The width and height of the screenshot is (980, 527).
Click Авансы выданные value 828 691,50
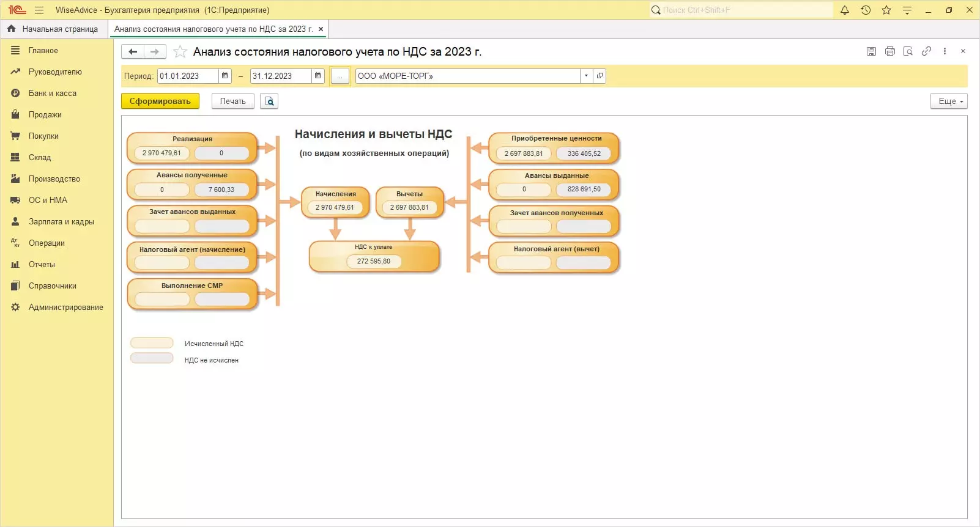pyautogui.click(x=584, y=189)
